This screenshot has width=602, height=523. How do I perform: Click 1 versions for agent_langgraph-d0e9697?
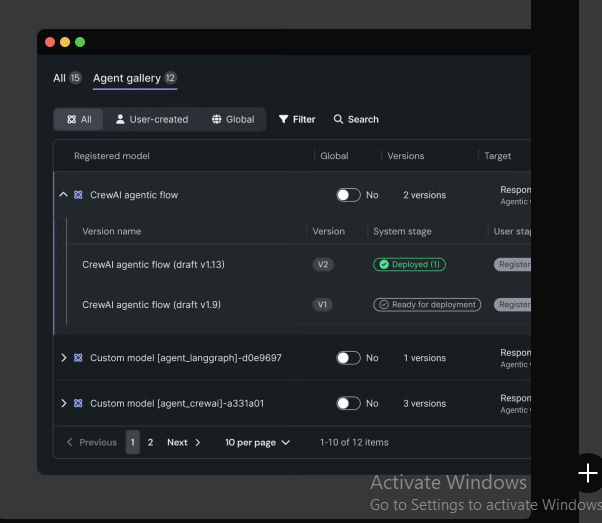click(x=425, y=358)
